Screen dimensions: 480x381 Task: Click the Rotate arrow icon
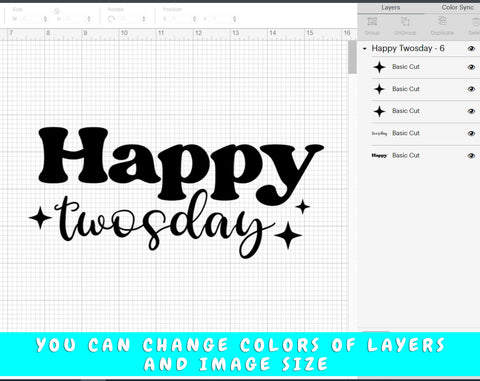click(x=111, y=19)
